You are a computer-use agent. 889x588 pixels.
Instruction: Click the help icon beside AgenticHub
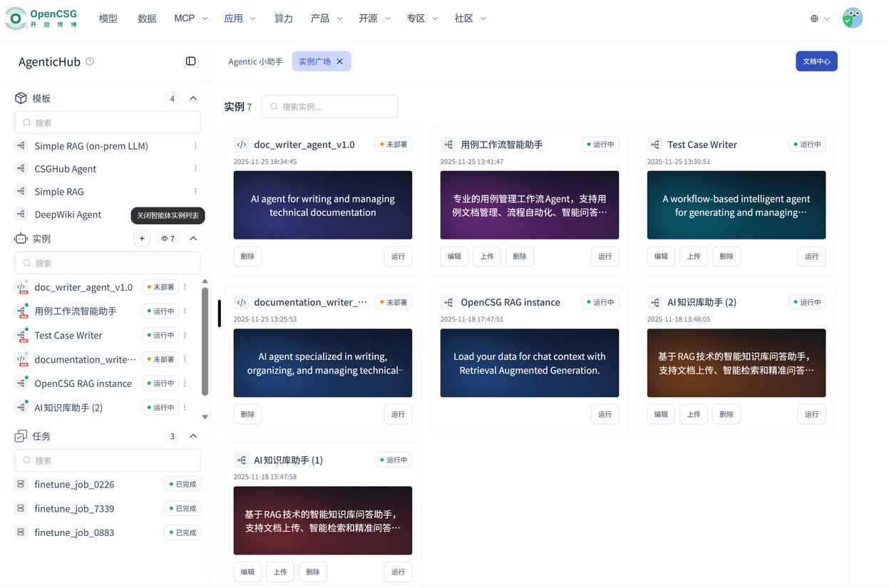coord(90,61)
